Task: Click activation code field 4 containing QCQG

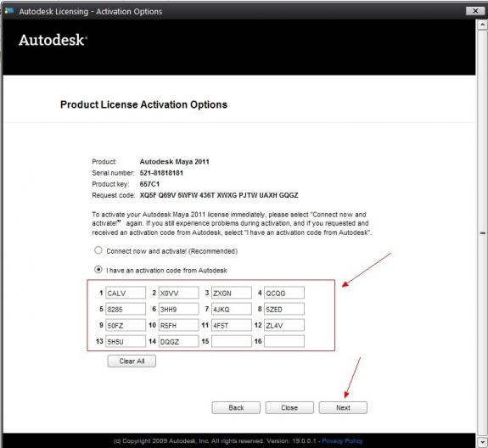Action: click(284, 293)
